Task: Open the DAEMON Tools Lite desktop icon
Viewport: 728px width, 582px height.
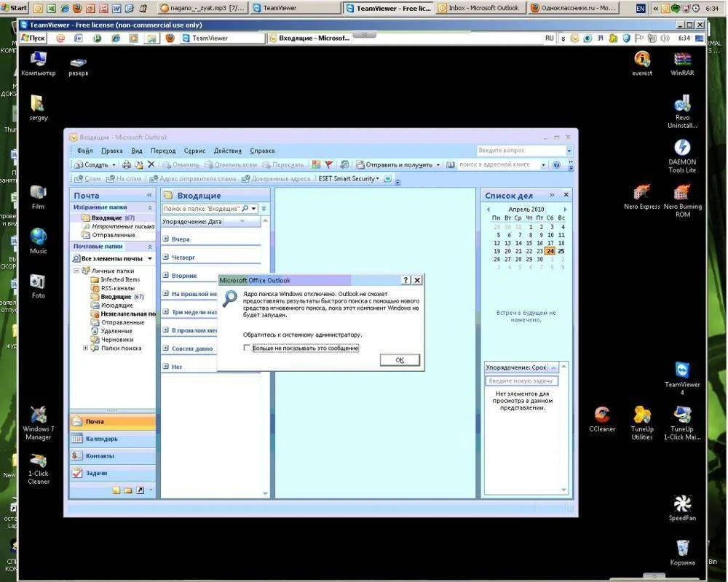Action: tap(682, 156)
